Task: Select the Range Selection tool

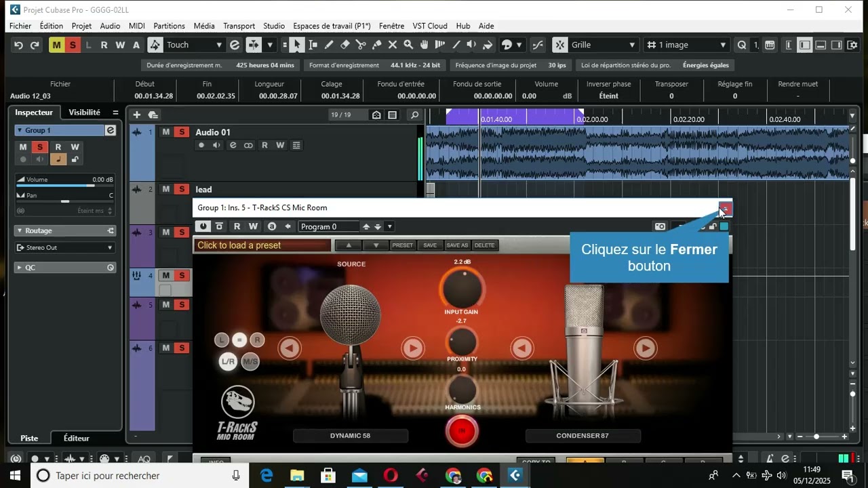Action: pyautogui.click(x=313, y=45)
